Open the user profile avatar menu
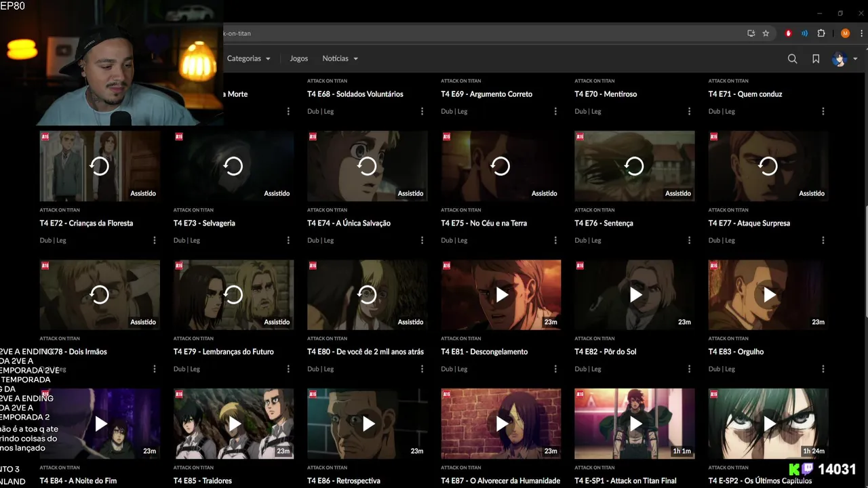 (840, 59)
